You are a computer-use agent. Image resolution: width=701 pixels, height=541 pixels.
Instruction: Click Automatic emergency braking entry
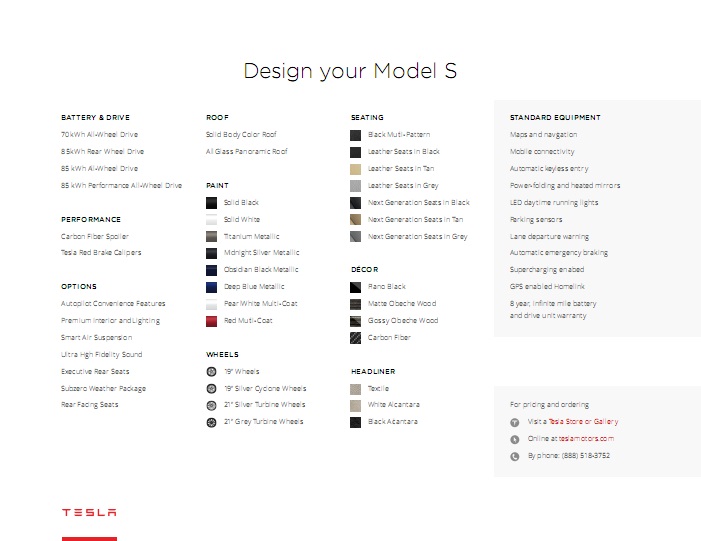559,253
